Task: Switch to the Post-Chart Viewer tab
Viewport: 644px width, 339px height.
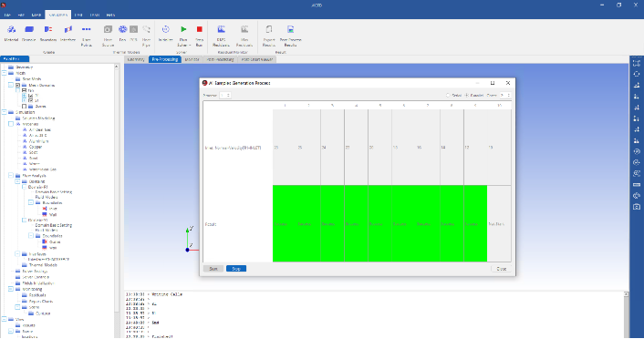Action: click(257, 59)
